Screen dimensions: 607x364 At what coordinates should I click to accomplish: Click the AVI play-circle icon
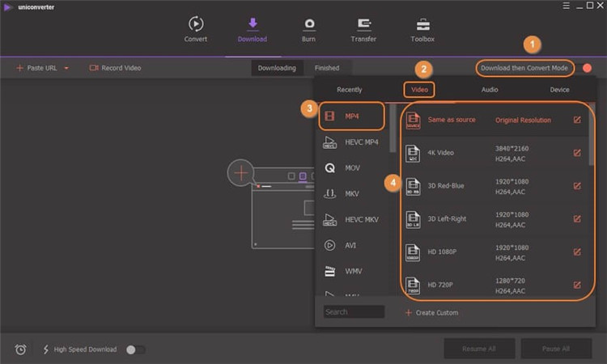[x=330, y=245]
